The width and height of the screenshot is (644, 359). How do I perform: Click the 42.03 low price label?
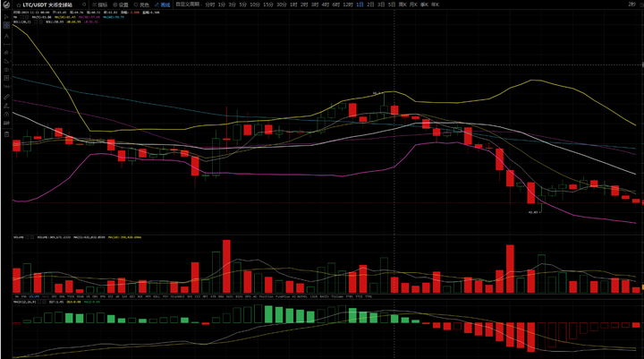pos(533,212)
